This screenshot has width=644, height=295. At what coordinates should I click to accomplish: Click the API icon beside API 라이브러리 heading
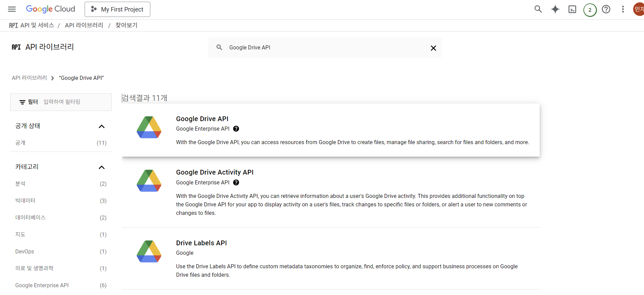coord(16,47)
